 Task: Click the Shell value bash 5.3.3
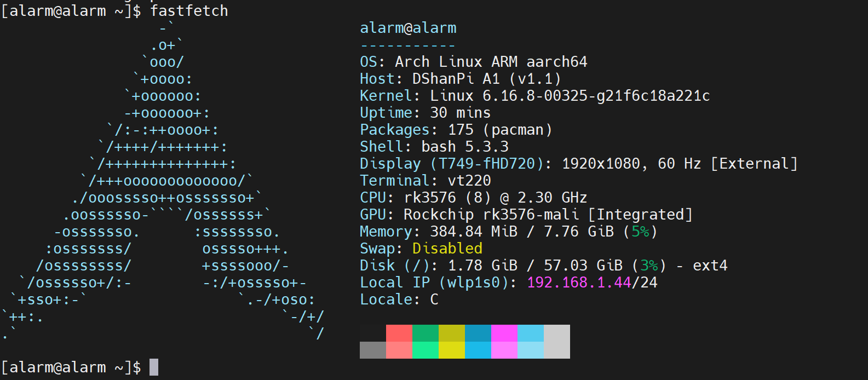[x=465, y=147]
